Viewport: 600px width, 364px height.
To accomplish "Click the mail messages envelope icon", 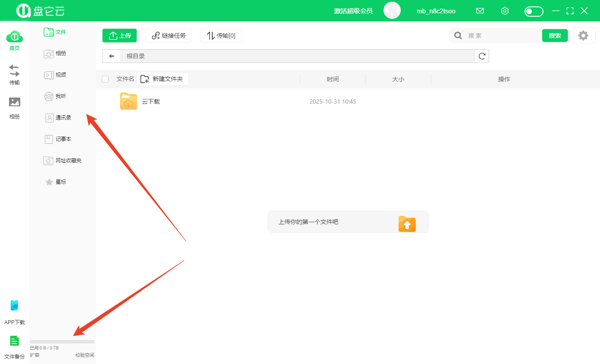I will tap(480, 11).
